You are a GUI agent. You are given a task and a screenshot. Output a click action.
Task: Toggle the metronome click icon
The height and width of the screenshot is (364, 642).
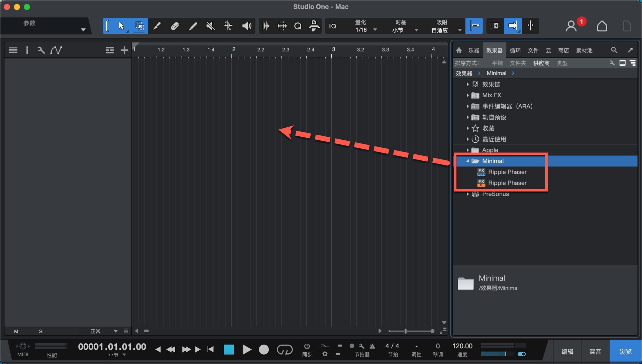372,346
